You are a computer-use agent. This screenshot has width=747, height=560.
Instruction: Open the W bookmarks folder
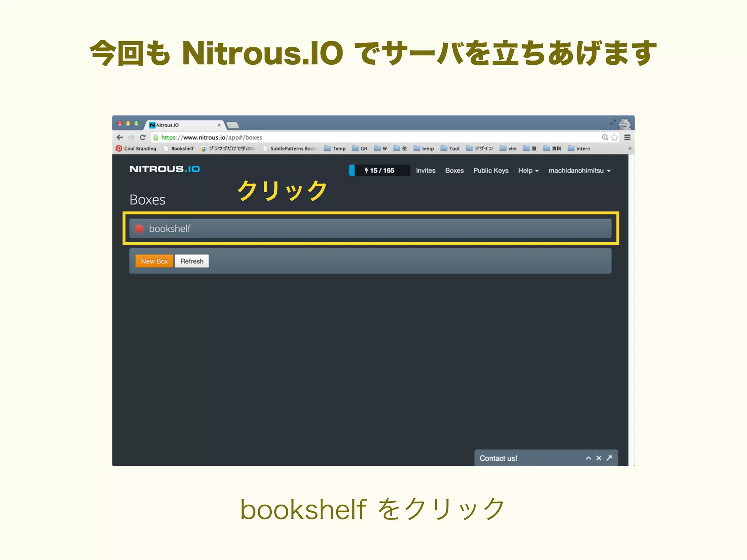tap(380, 148)
